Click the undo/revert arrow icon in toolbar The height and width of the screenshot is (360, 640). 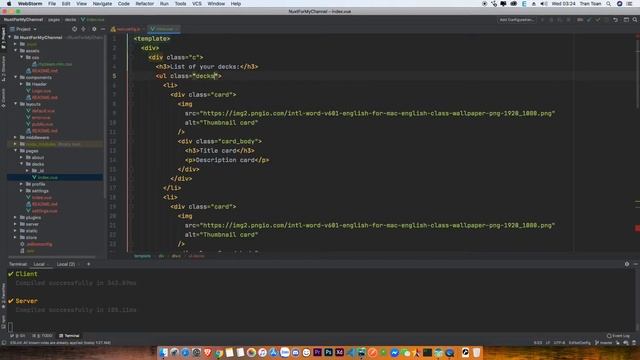(x=615, y=20)
